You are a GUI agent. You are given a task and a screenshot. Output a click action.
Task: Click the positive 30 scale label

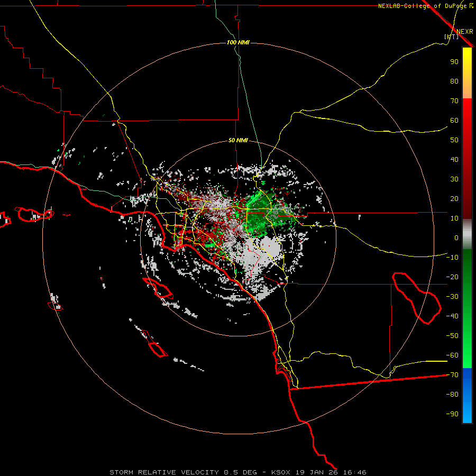click(x=454, y=179)
